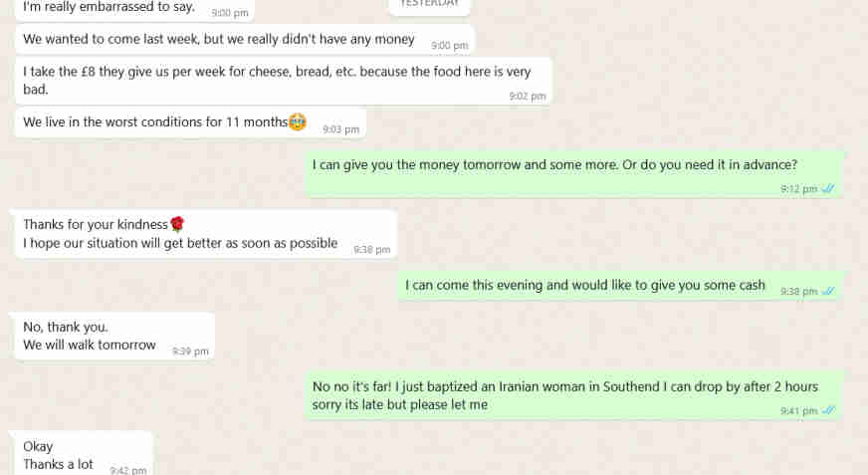
Task: Click the message about £8 per week
Action: [x=284, y=81]
